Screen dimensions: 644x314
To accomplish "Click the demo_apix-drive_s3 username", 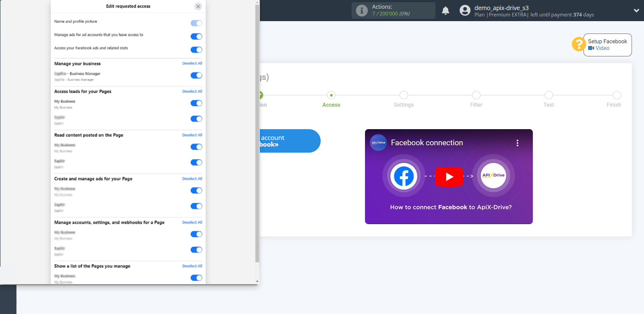I will (501, 8).
